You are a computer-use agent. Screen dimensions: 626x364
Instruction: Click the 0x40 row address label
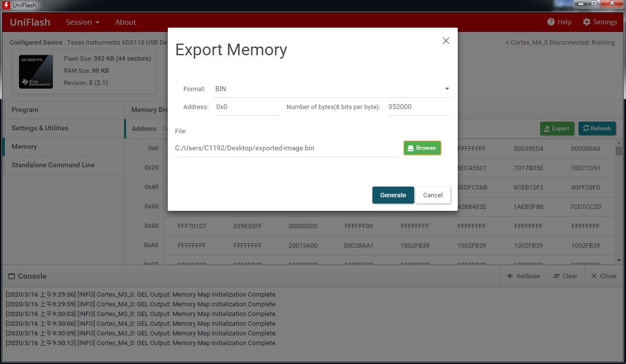[x=151, y=187]
